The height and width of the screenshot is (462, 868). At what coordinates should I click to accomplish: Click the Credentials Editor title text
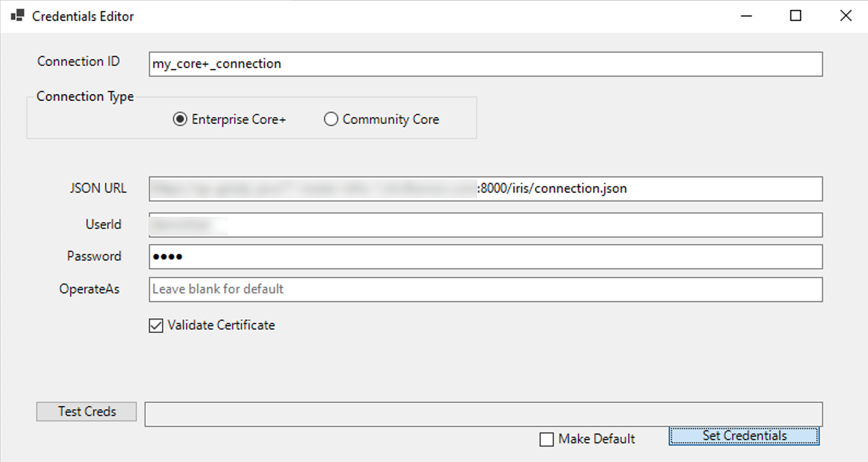83,16
